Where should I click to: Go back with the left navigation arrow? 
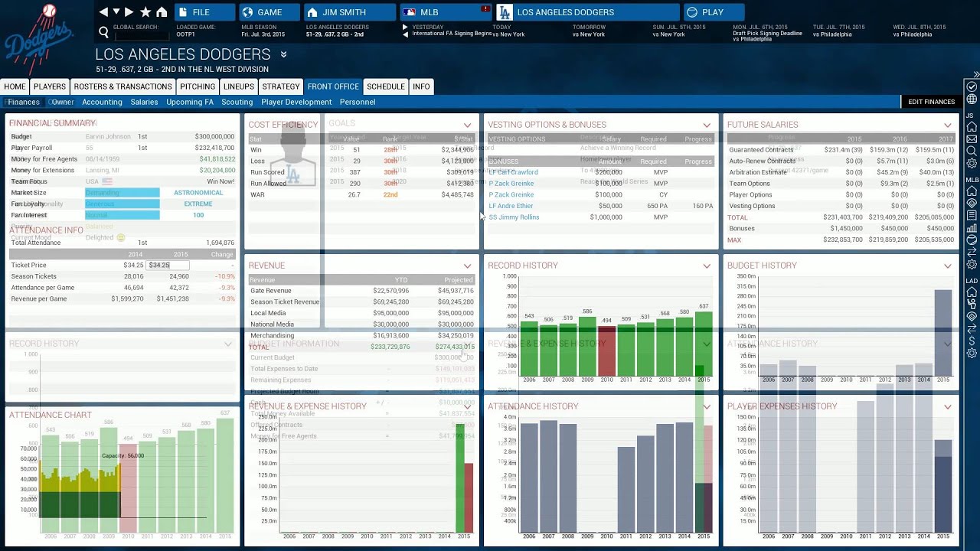coord(103,12)
